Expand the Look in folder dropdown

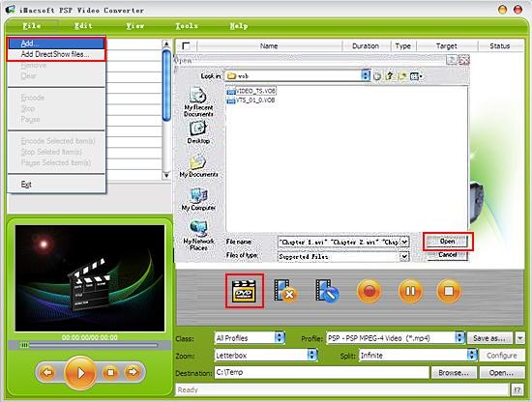pos(366,75)
